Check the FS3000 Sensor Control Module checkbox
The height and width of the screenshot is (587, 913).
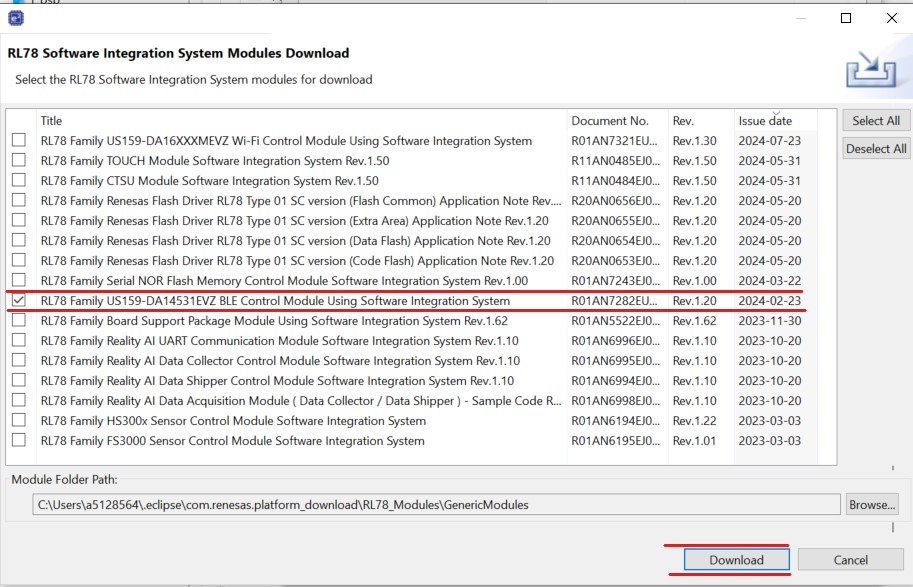pyautogui.click(x=19, y=440)
